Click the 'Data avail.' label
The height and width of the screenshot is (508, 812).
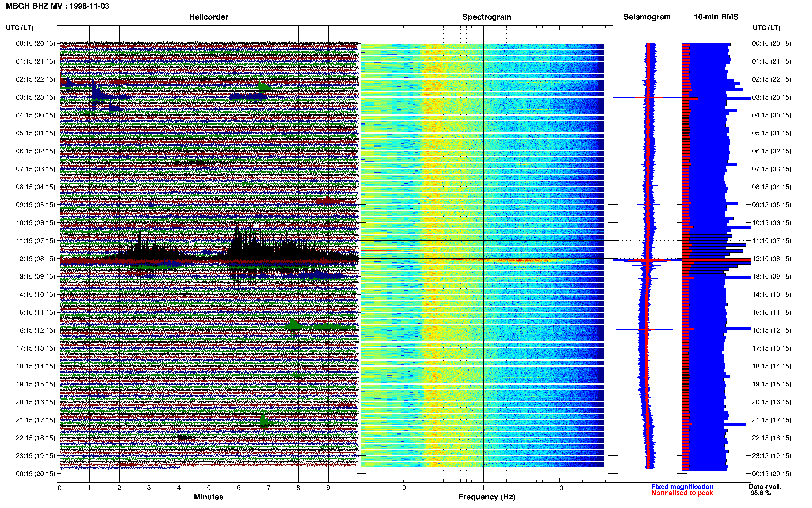coord(765,487)
